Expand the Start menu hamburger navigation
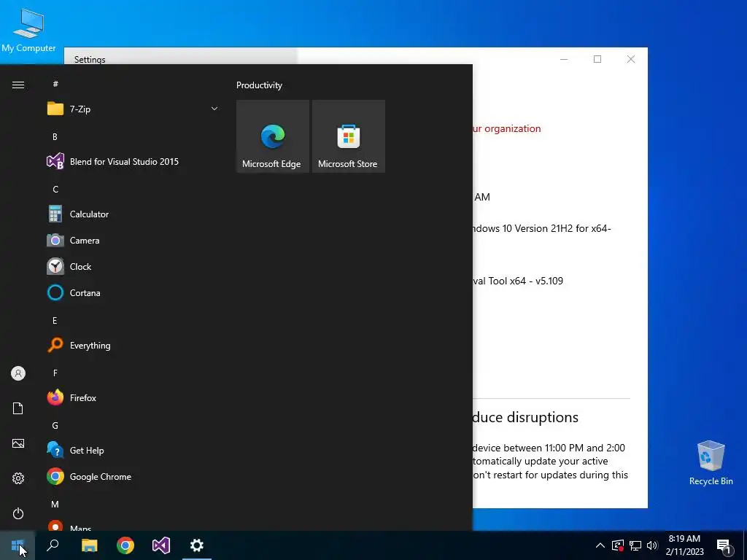Image resolution: width=747 pixels, height=560 pixels. coord(18,85)
